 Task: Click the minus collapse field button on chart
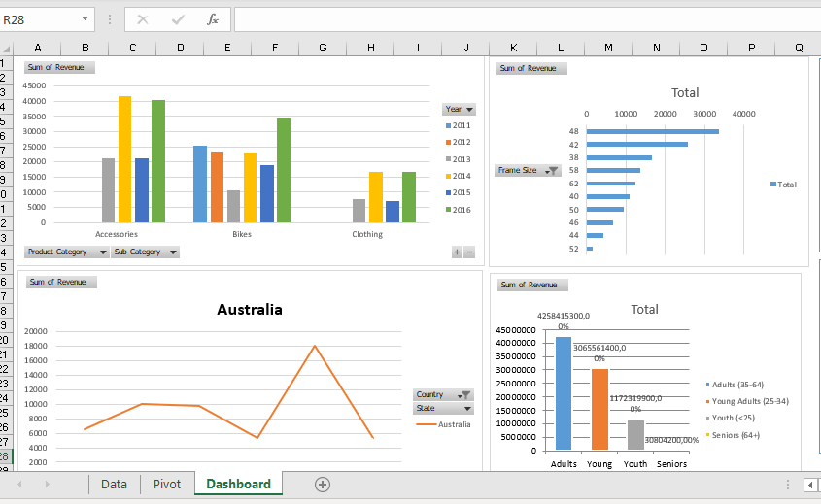469,252
